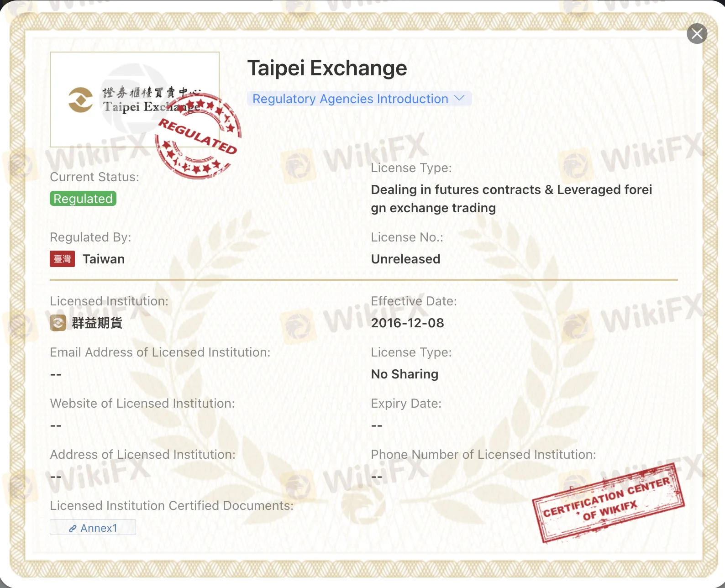Select the Licensed Institution Certified Documents label
This screenshot has width=725, height=588.
(x=172, y=505)
